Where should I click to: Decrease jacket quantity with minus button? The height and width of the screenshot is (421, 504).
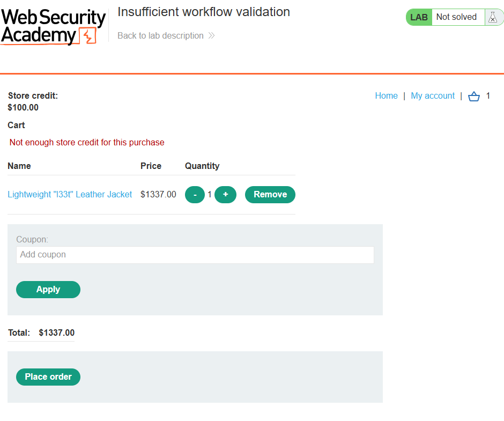[195, 195]
